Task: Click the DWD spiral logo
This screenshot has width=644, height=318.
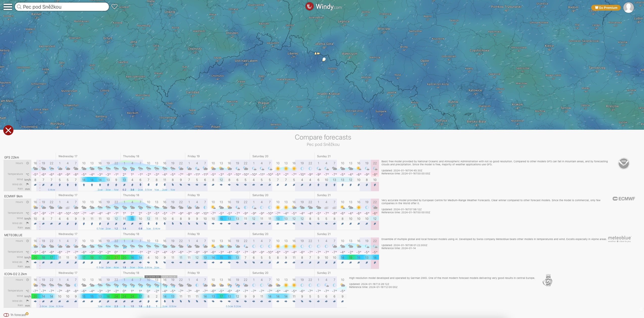Action: point(547,280)
